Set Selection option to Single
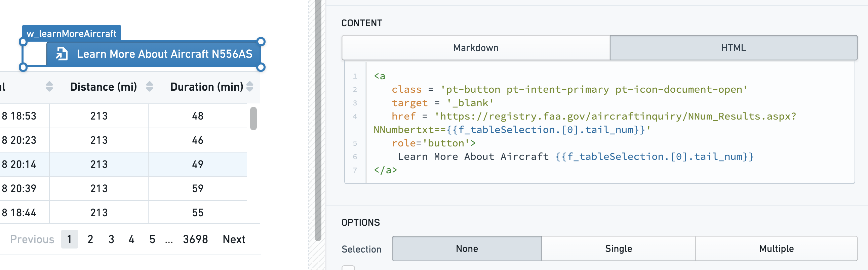868x270 pixels. [x=618, y=249]
